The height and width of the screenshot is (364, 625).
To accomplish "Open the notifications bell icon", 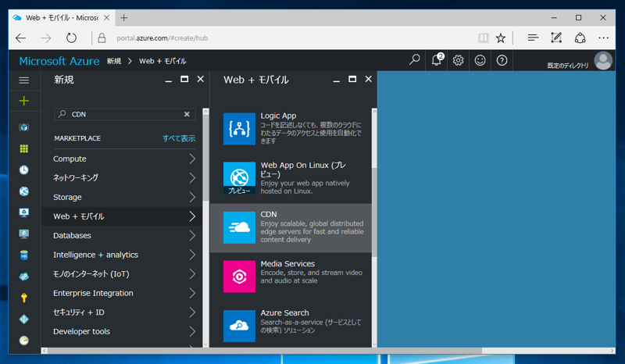I will click(x=437, y=60).
